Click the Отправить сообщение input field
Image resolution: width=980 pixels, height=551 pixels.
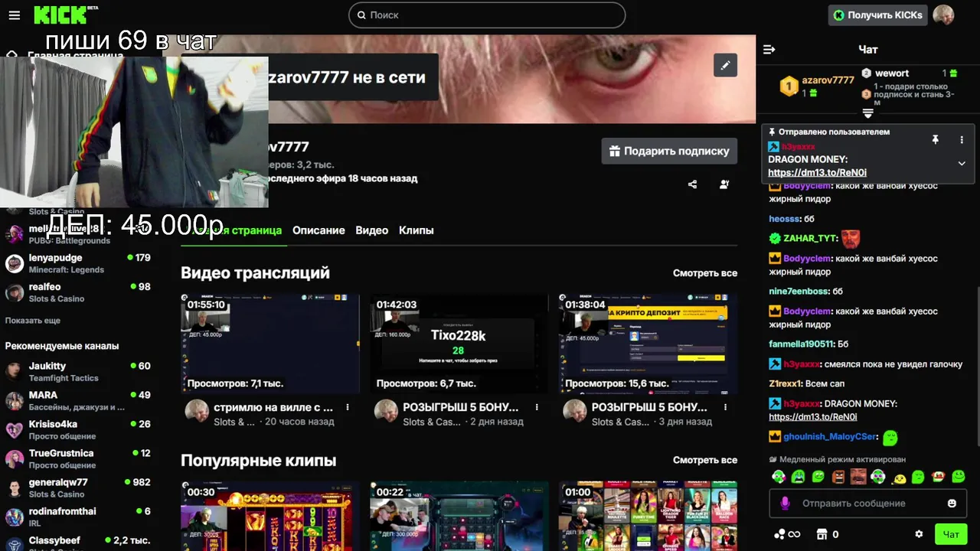point(867,504)
